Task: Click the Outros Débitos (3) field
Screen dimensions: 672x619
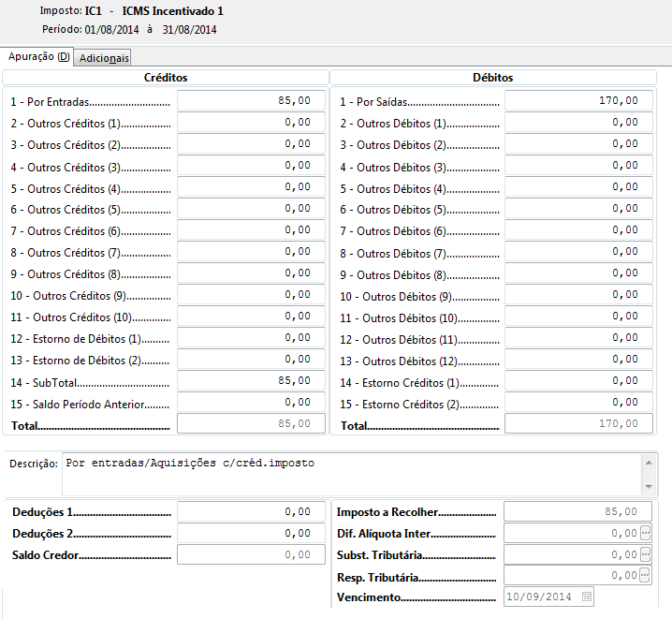Action: pyautogui.click(x=578, y=166)
